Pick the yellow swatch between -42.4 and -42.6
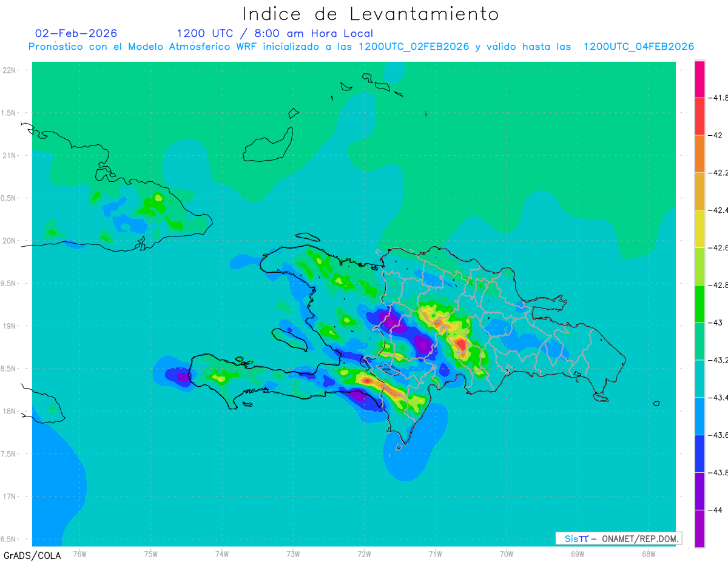Viewport: 728px width, 562px height. click(x=699, y=229)
